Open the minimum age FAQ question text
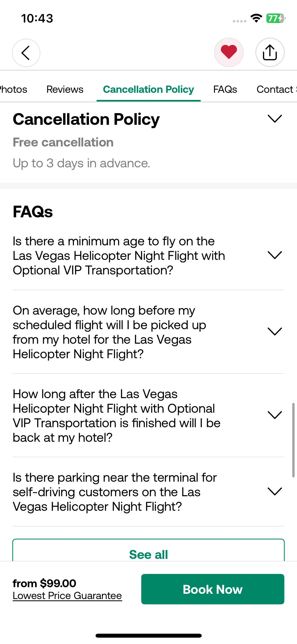297x644 pixels. tap(119, 256)
